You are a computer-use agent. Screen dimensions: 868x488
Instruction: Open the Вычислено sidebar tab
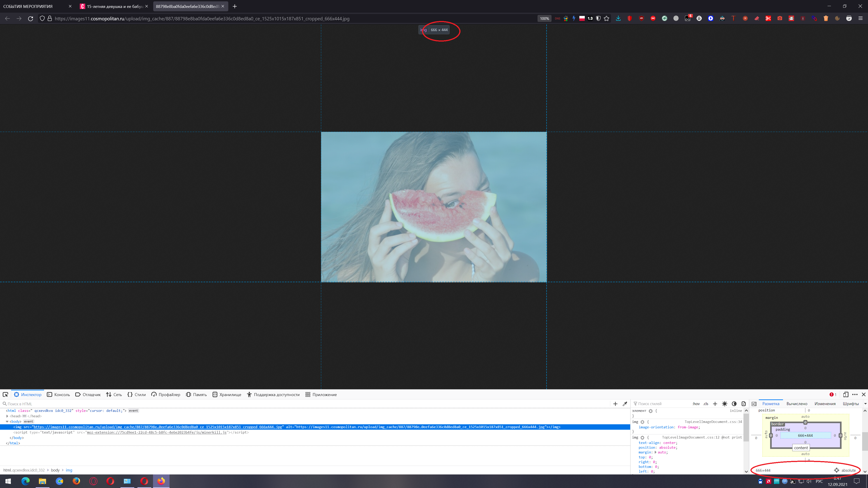pos(797,404)
